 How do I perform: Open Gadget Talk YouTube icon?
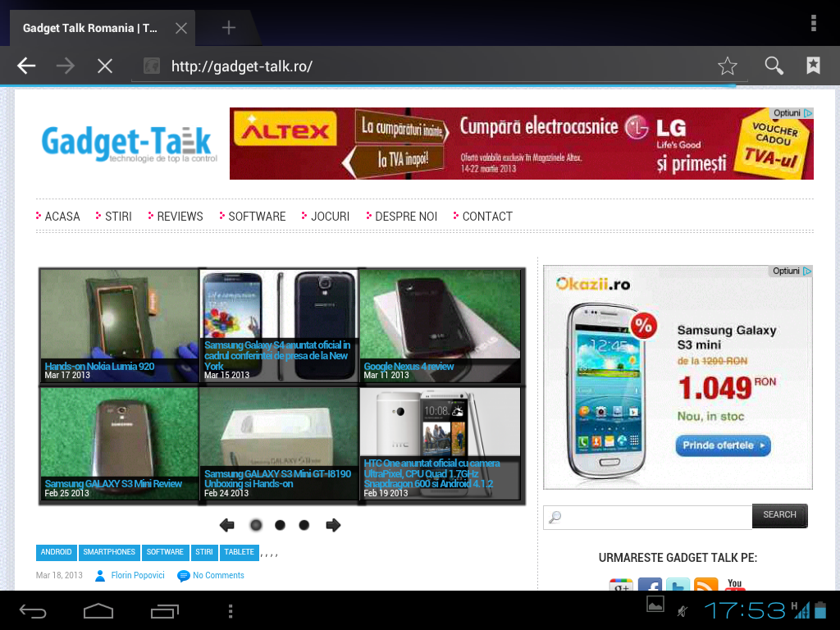click(734, 585)
